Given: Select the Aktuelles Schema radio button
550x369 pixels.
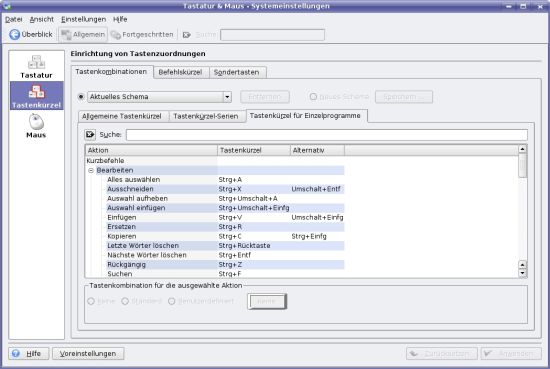Looking at the screenshot, I should pos(81,96).
